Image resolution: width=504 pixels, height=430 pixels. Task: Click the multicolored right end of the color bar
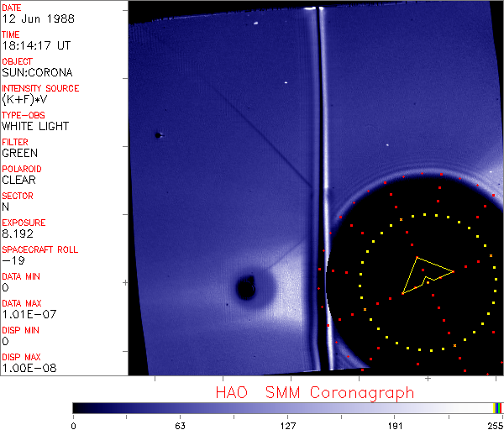pyautogui.click(x=498, y=407)
